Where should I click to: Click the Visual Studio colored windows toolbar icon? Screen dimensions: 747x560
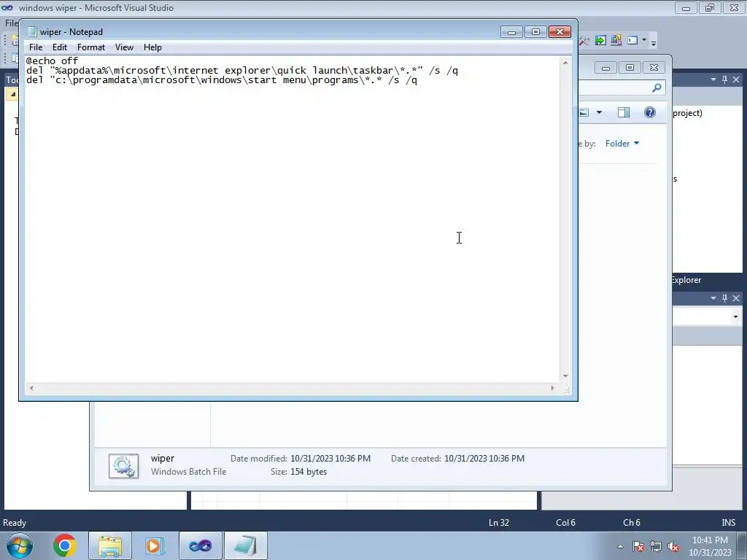point(616,41)
